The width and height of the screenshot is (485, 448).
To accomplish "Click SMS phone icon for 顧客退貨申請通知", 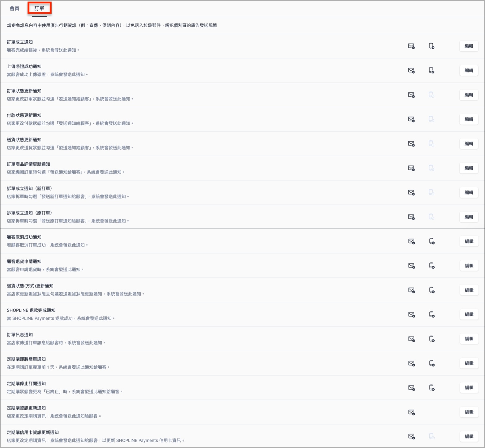I will pos(432,266).
